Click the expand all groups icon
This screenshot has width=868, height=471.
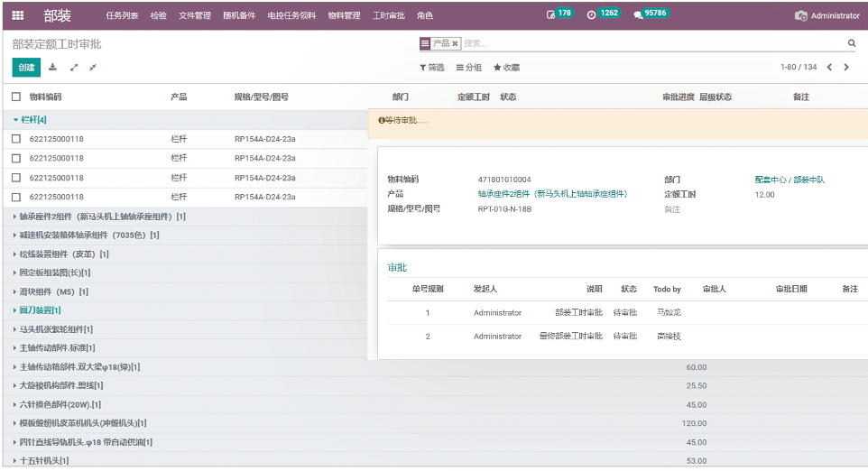point(74,68)
